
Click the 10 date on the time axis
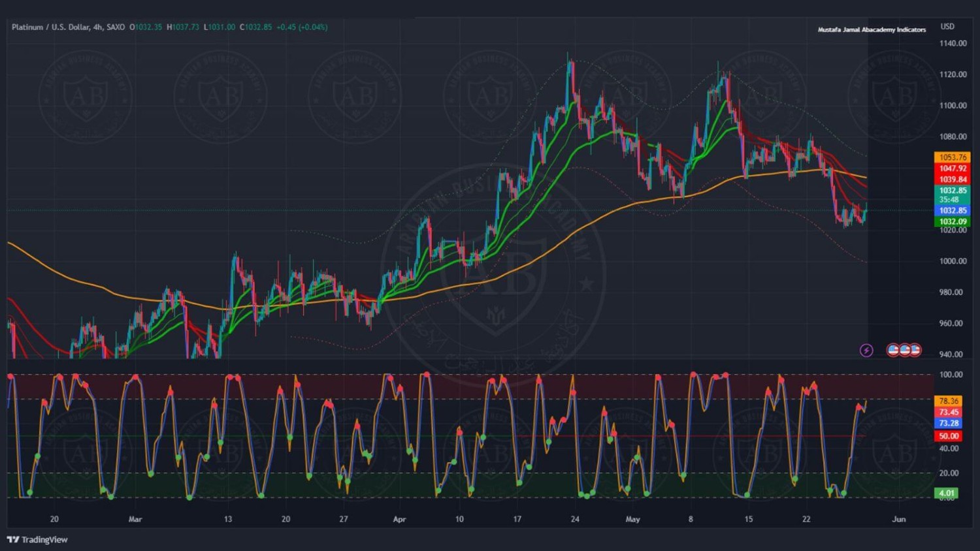pyautogui.click(x=459, y=520)
